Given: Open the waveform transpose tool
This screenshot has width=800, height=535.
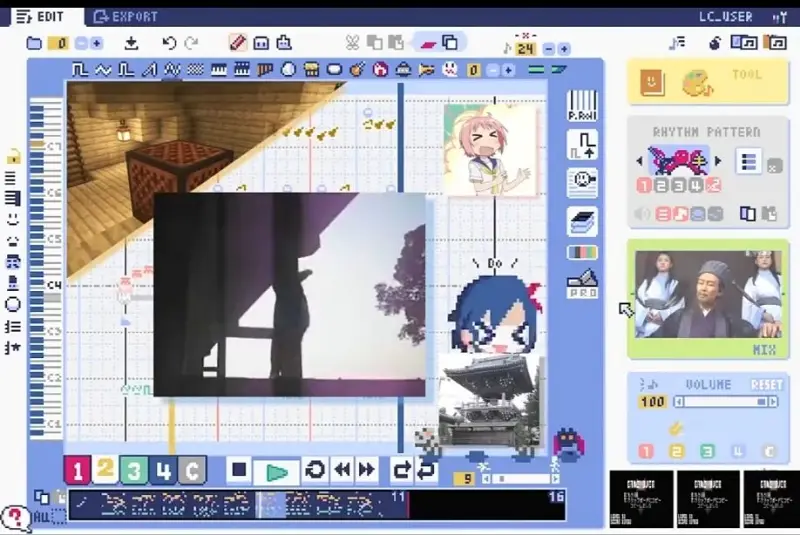Looking at the screenshot, I should tap(582, 145).
